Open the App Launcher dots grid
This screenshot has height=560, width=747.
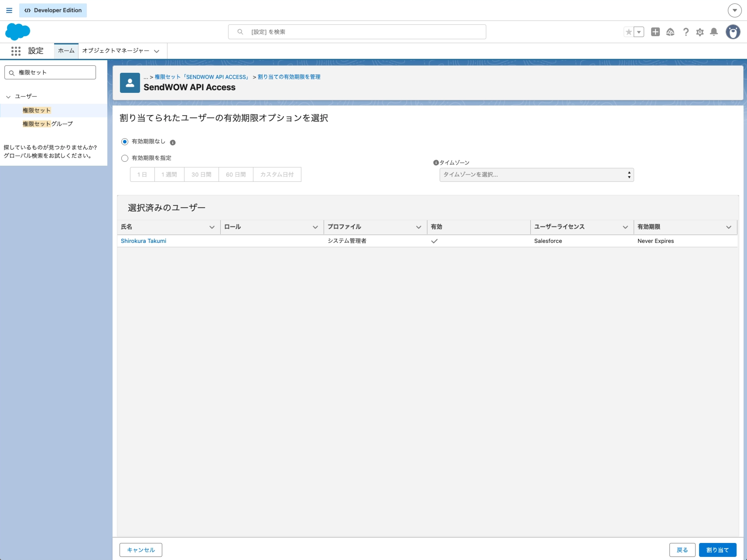click(16, 51)
